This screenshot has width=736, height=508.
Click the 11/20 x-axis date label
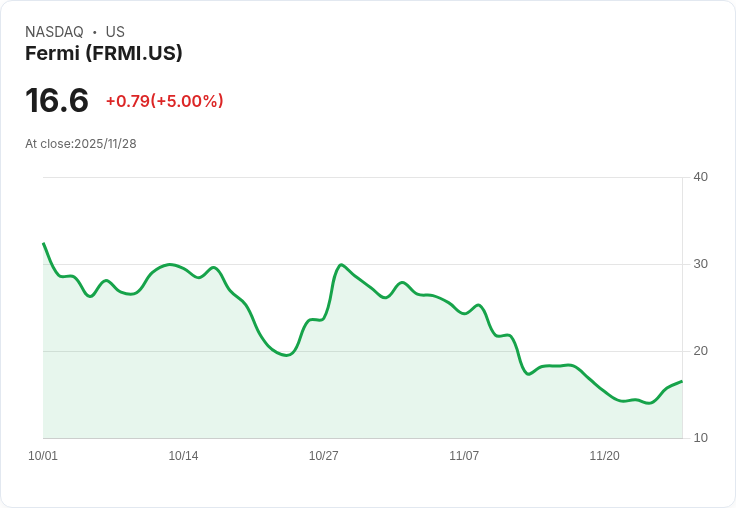click(604, 455)
